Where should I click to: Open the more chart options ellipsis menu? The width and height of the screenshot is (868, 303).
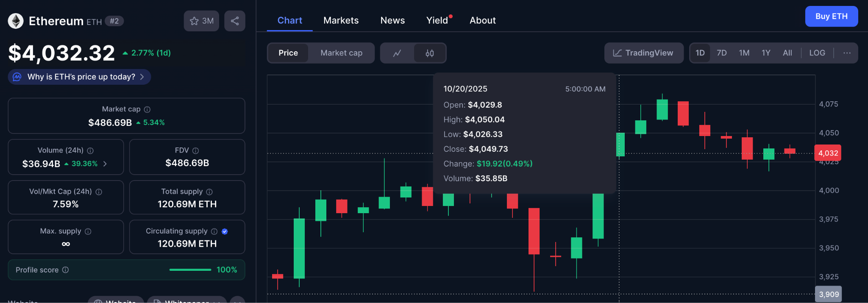(847, 53)
